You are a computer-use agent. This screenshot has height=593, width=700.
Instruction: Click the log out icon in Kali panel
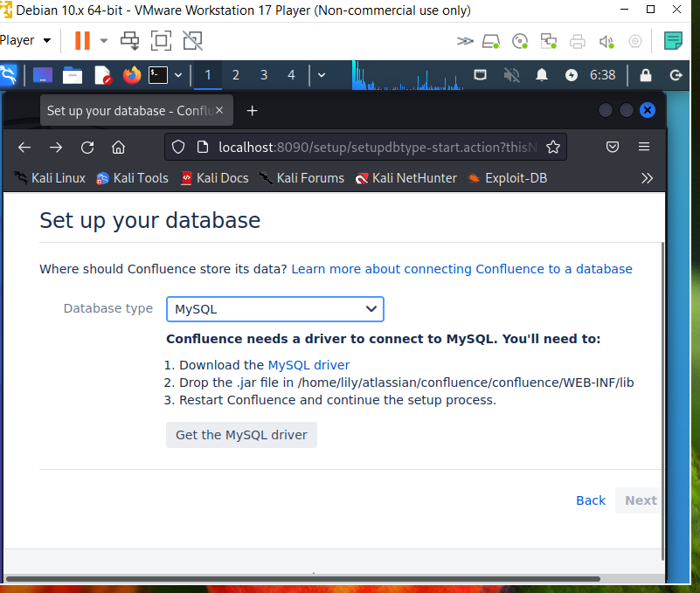click(x=676, y=75)
